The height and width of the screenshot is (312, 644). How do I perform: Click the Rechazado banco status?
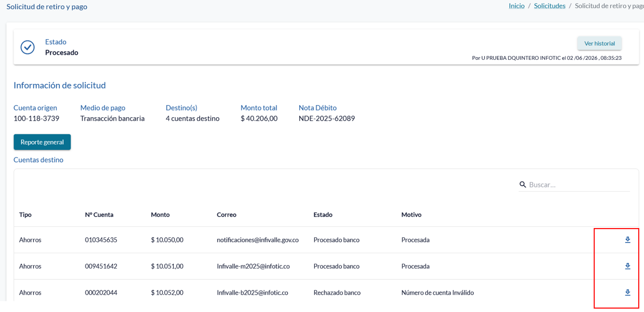pos(337,293)
